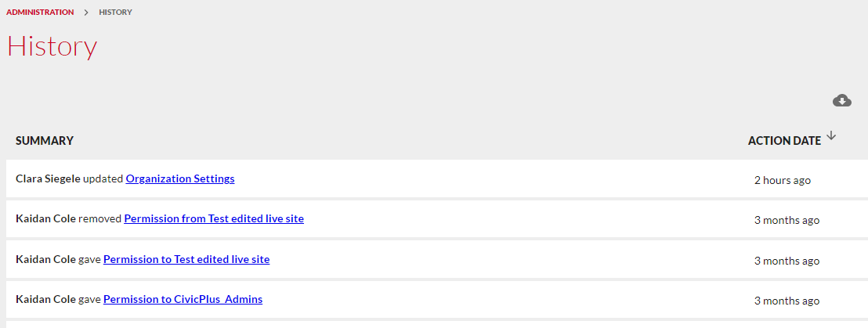868x328 pixels.
Task: Click timestamp on the removed permission row
Action: [787, 220]
